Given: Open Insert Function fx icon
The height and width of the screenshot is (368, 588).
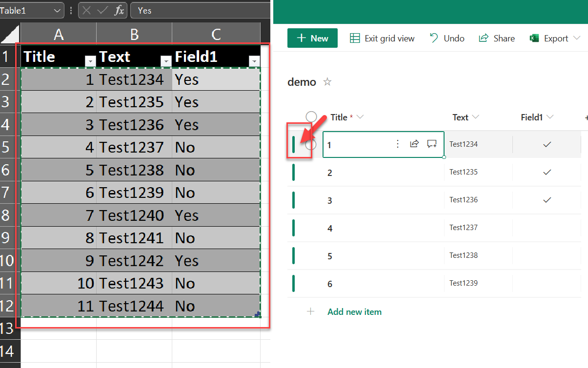Looking at the screenshot, I should click(x=119, y=10).
